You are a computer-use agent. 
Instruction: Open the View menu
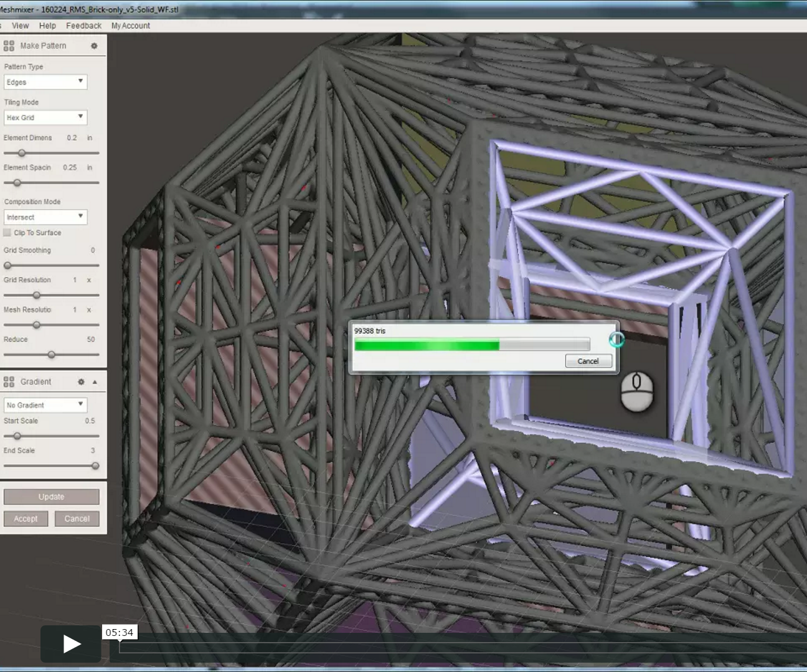[x=20, y=26]
